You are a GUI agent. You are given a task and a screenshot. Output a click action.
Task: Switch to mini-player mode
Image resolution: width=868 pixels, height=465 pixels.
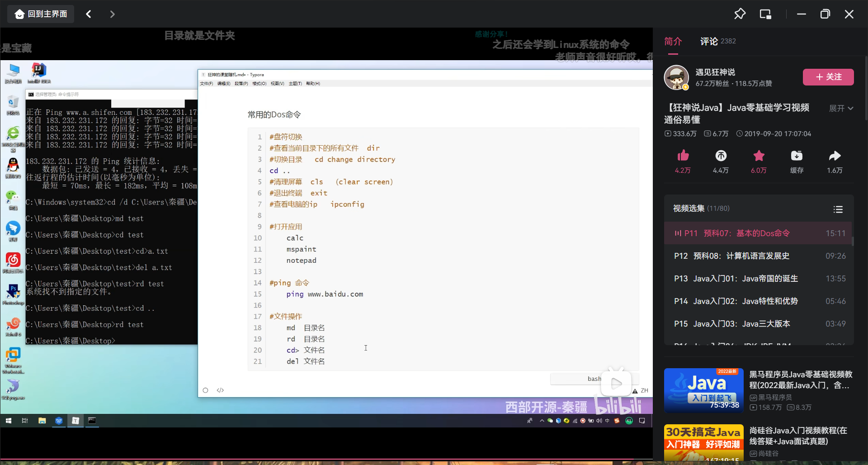pyautogui.click(x=765, y=14)
